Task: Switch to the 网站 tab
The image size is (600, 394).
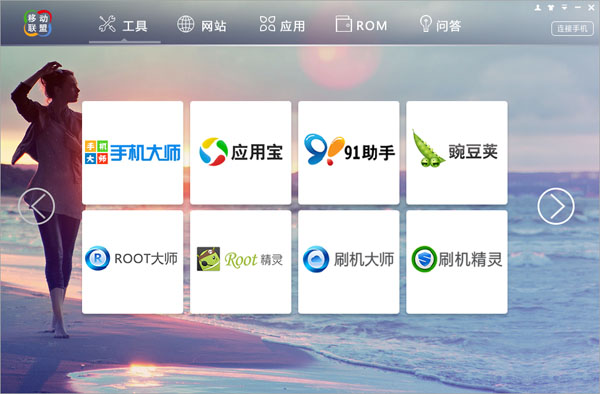Action: click(202, 25)
